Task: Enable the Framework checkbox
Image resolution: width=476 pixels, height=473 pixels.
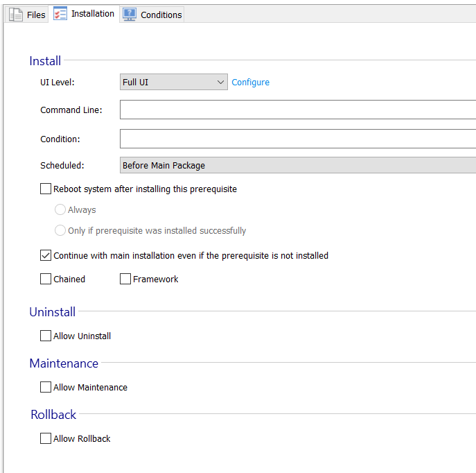Action: [x=125, y=279]
